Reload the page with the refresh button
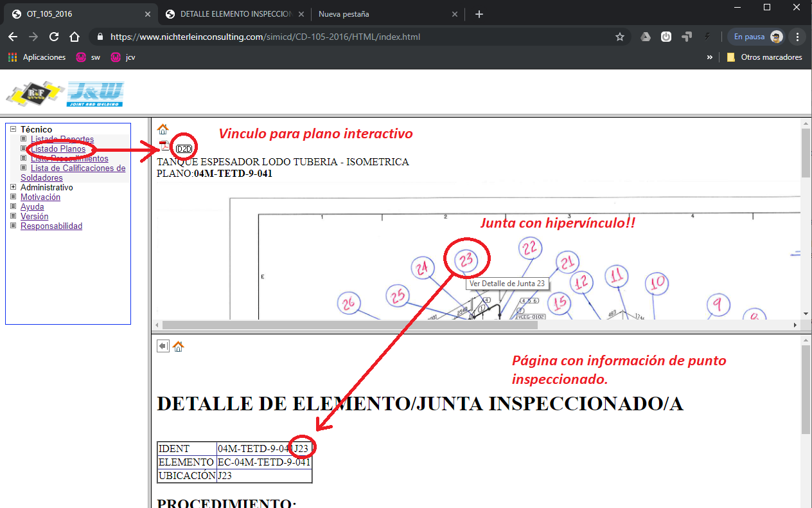 tap(54, 37)
